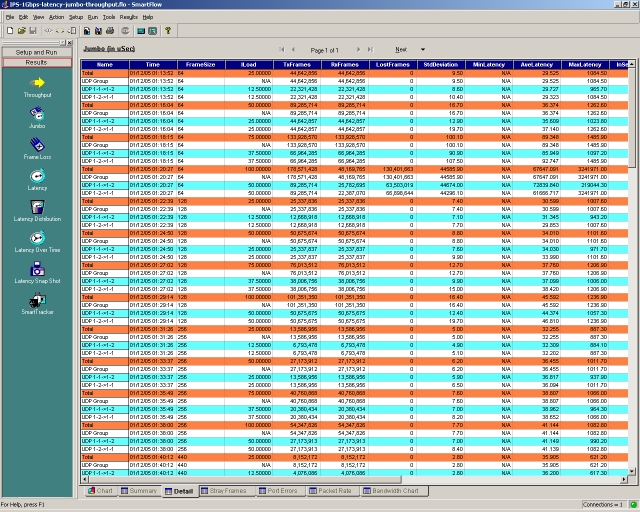Open the Help menu

tap(148, 17)
